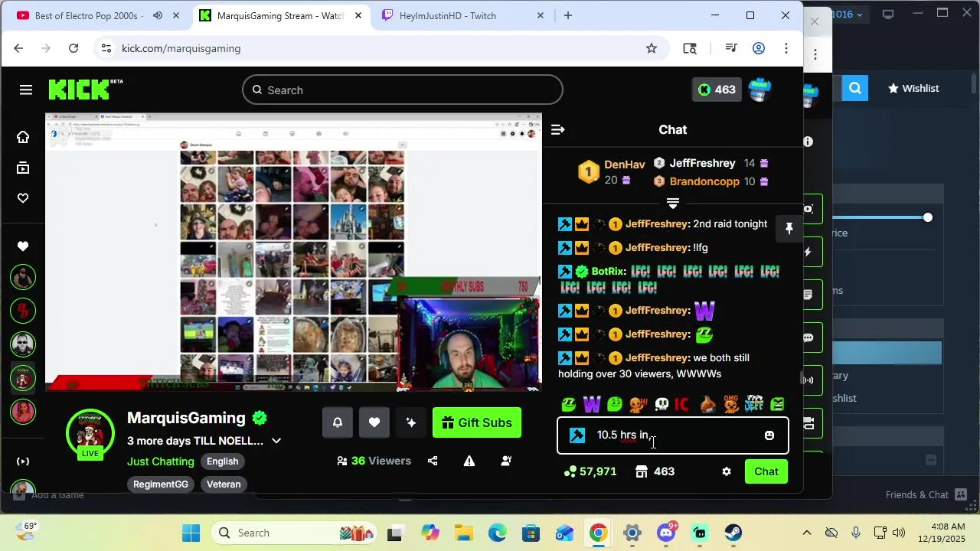Expand the leaderboard handle below DenHav
Screen dimensions: 980x551
click(x=672, y=204)
